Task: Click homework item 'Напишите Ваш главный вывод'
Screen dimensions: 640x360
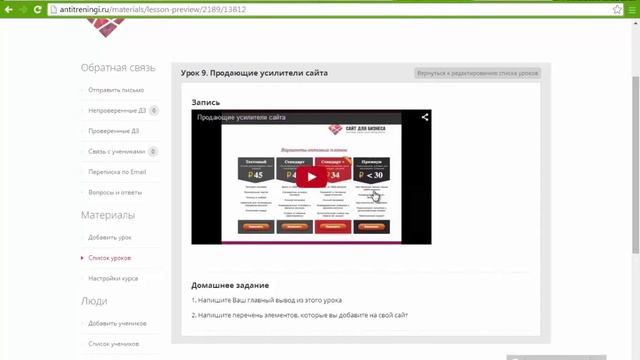Action: point(267,300)
